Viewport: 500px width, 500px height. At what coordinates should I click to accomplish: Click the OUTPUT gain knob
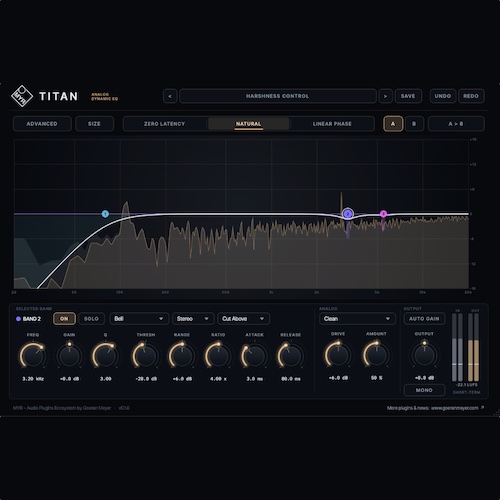tap(424, 355)
